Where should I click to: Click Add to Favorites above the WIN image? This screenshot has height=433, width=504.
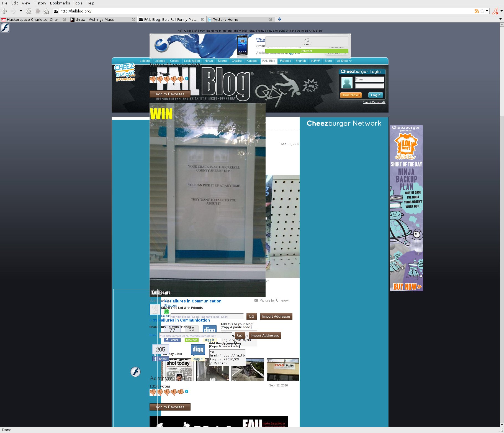pyautogui.click(x=170, y=94)
